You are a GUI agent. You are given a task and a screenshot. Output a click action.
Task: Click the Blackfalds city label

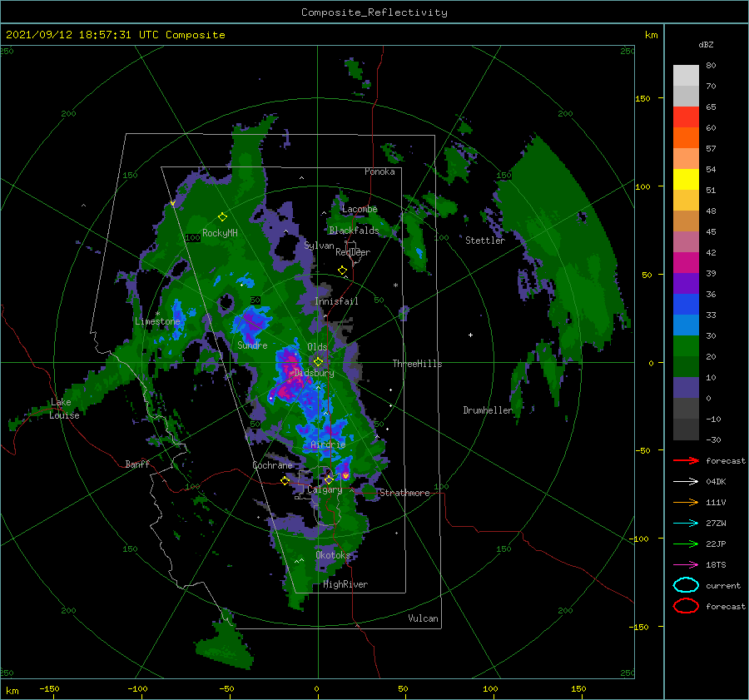click(354, 231)
